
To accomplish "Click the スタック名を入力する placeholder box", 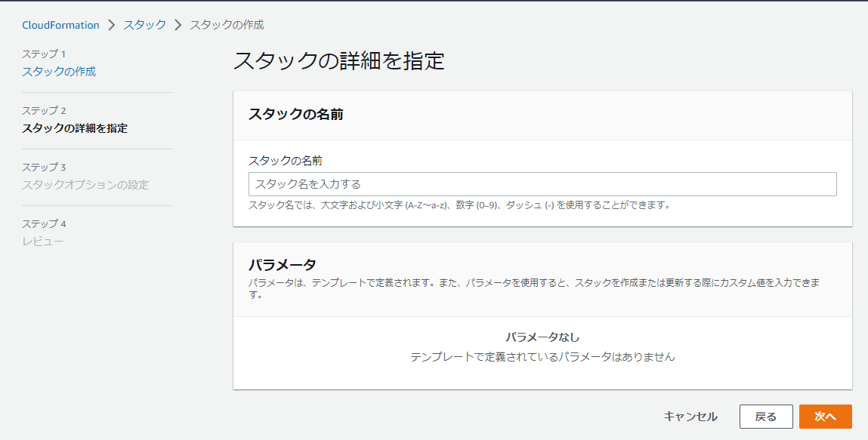I will pos(542,183).
